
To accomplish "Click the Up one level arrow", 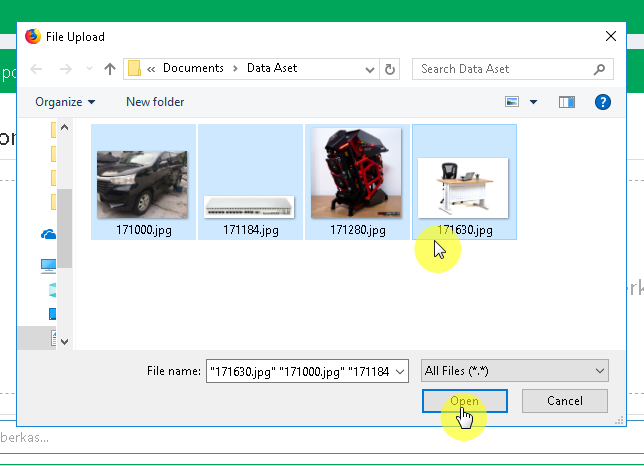I will pos(110,69).
